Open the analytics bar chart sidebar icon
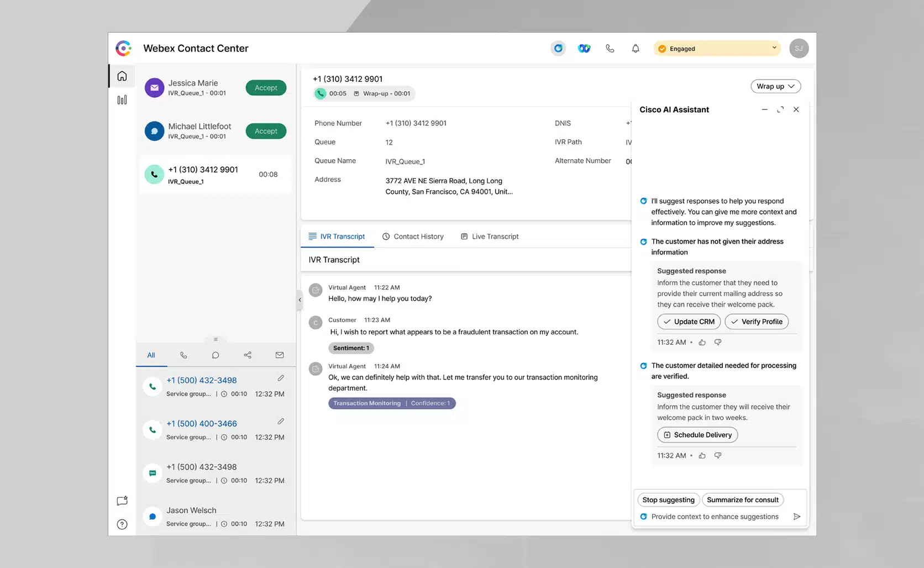Viewport: 924px width, 568px height. pos(122,100)
